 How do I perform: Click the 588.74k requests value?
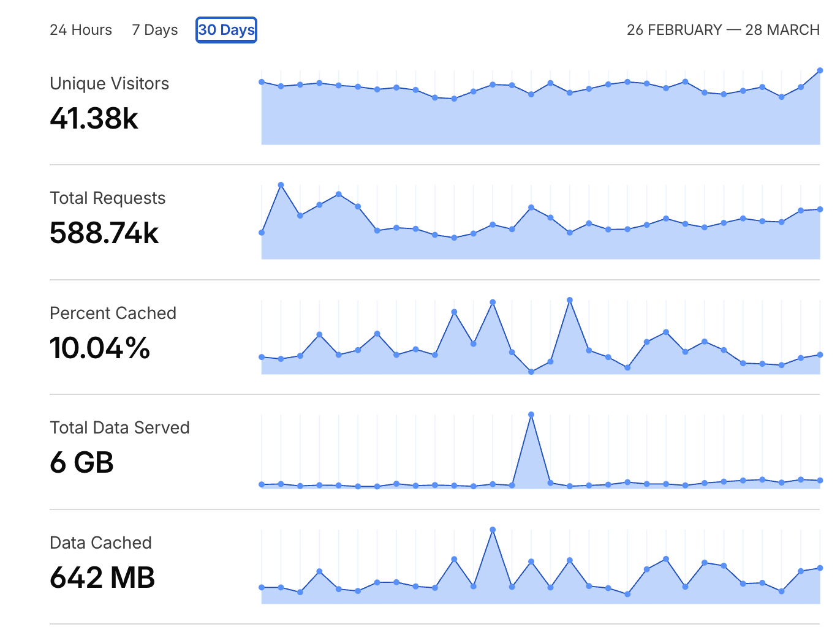tap(104, 233)
